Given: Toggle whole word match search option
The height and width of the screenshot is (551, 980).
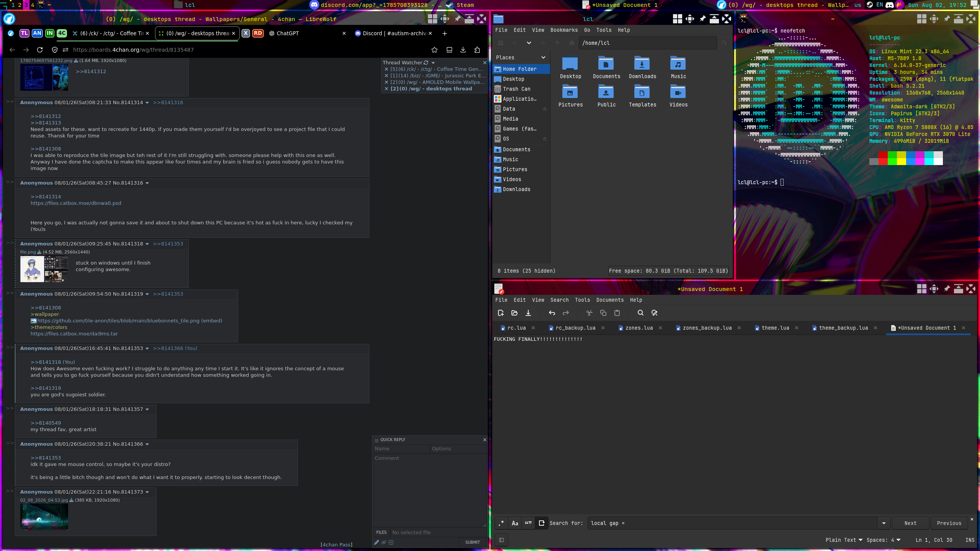Looking at the screenshot, I should click(528, 523).
